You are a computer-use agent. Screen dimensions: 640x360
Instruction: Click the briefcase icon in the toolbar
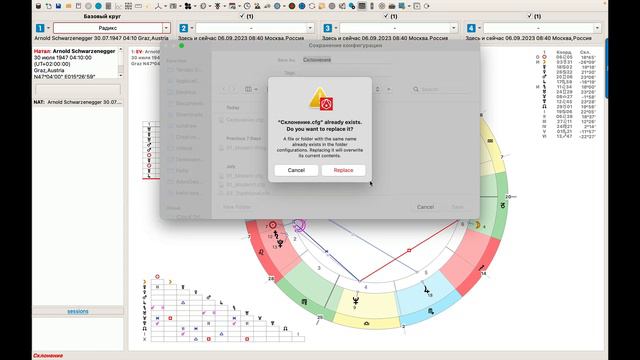tap(392, 6)
